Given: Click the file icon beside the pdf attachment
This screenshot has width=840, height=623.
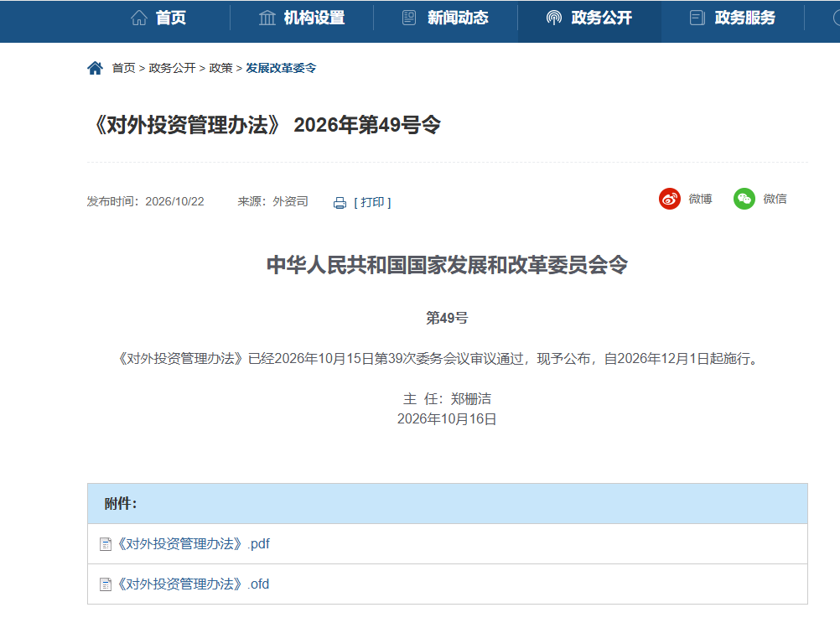Looking at the screenshot, I should [x=106, y=544].
